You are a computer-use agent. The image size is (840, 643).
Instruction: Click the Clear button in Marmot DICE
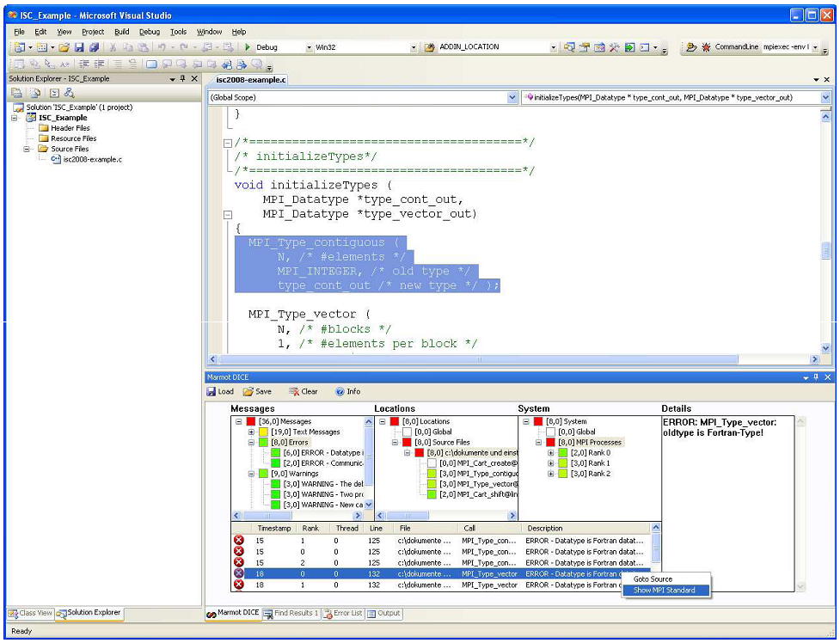[304, 392]
